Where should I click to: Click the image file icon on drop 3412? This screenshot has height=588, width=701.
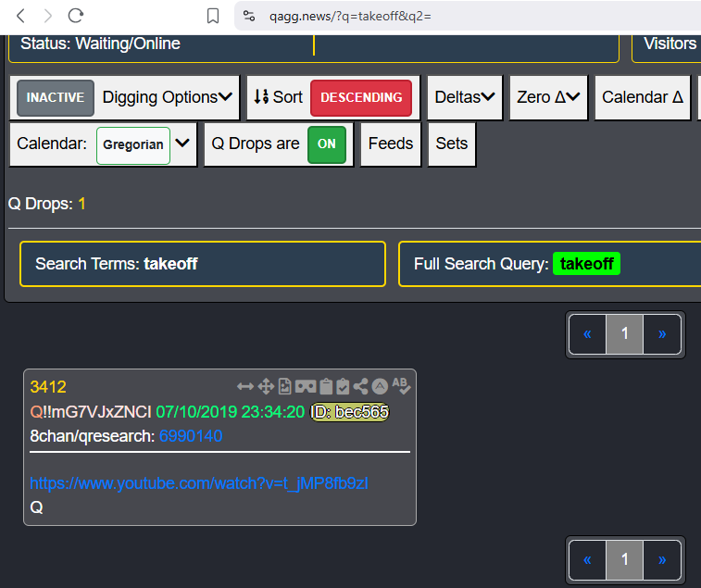[285, 386]
